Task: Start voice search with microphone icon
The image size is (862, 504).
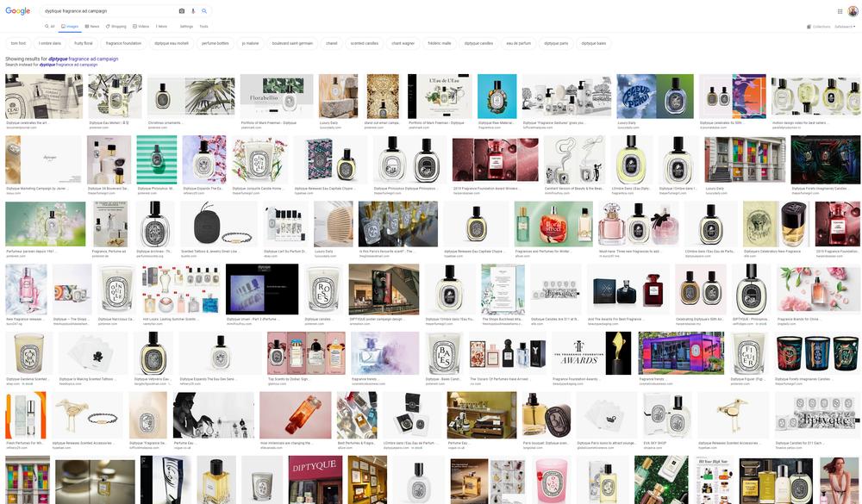Action: (193, 11)
